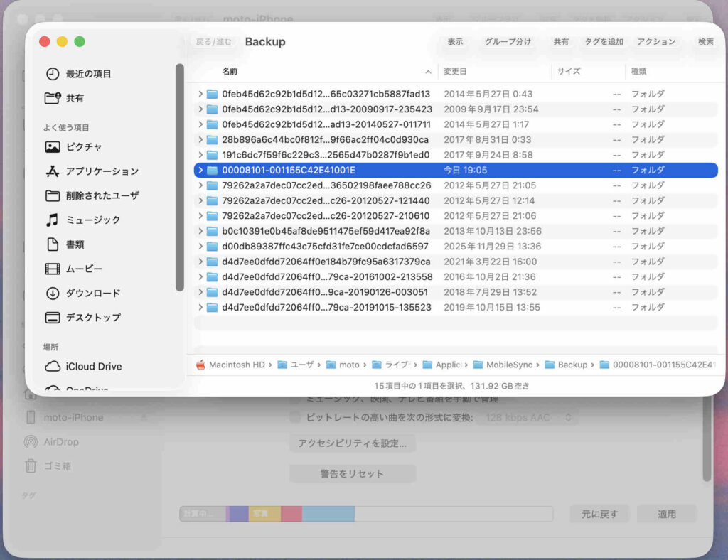The height and width of the screenshot is (560, 728).
Task: Expand the 00008101-001155C42E41001E folder
Action: 200,171
